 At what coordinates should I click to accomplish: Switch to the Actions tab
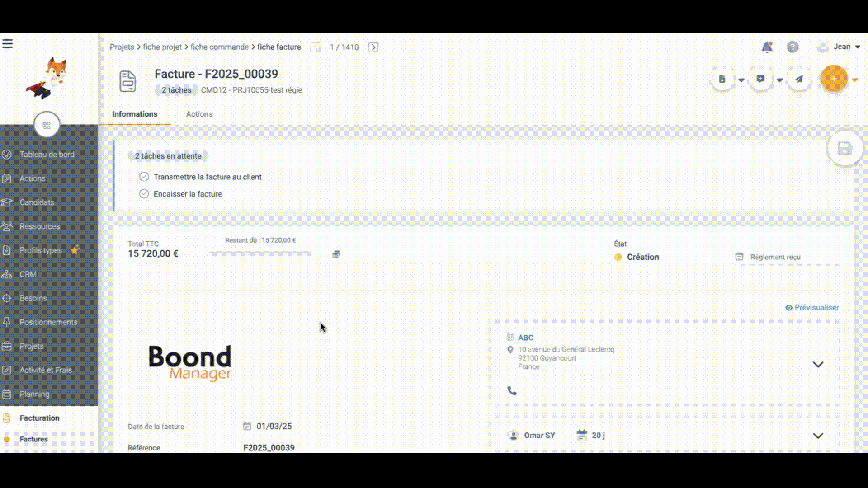[x=199, y=114]
